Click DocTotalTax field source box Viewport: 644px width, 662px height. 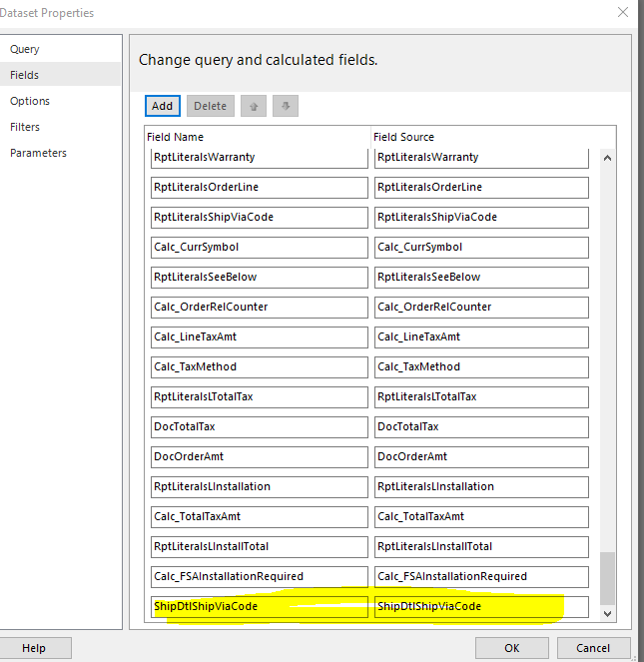pos(481,427)
